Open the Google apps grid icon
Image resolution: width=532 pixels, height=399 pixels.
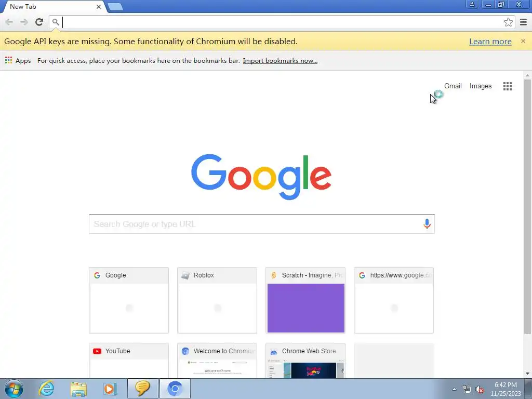coord(508,86)
